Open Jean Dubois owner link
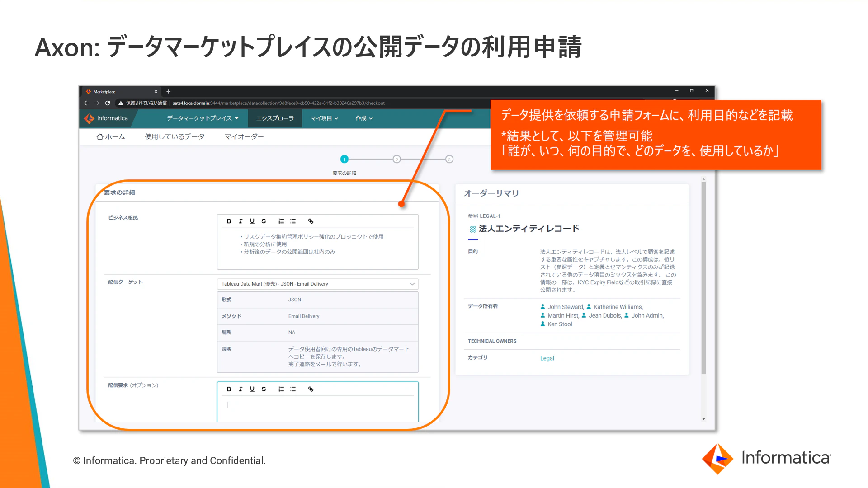The width and height of the screenshot is (868, 488). tap(605, 315)
